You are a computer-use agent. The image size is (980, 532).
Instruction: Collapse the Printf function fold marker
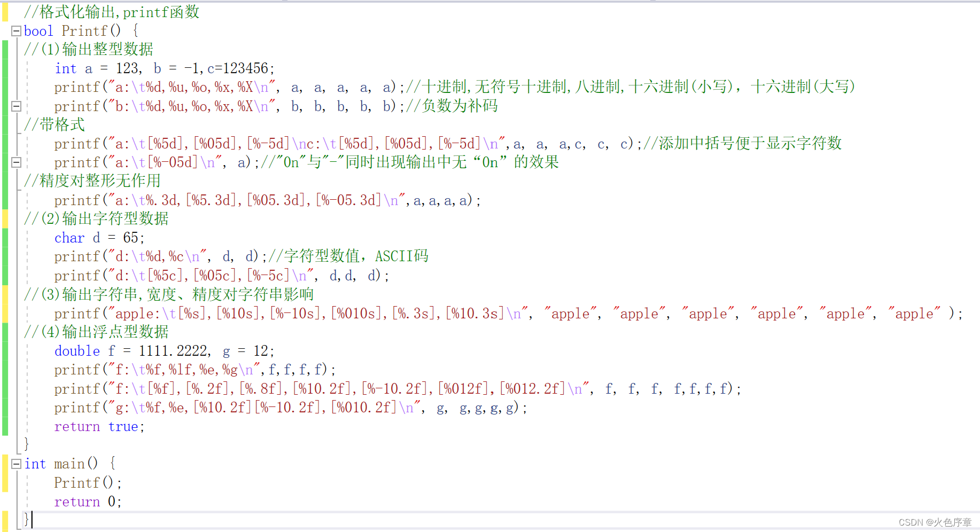(16, 30)
